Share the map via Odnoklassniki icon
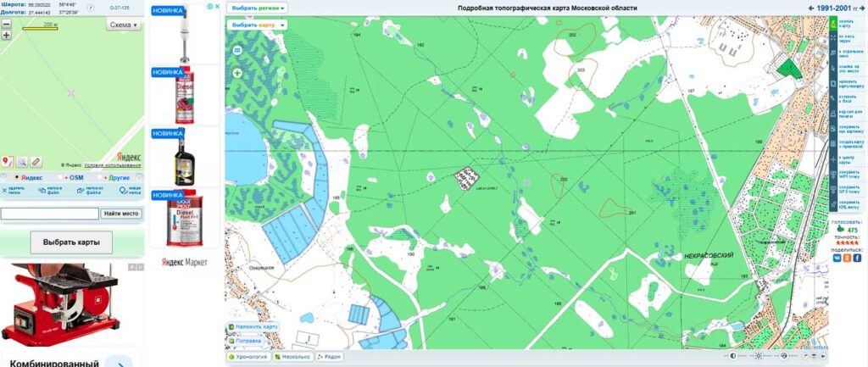Viewport: 868px width, 367px height. click(x=847, y=258)
